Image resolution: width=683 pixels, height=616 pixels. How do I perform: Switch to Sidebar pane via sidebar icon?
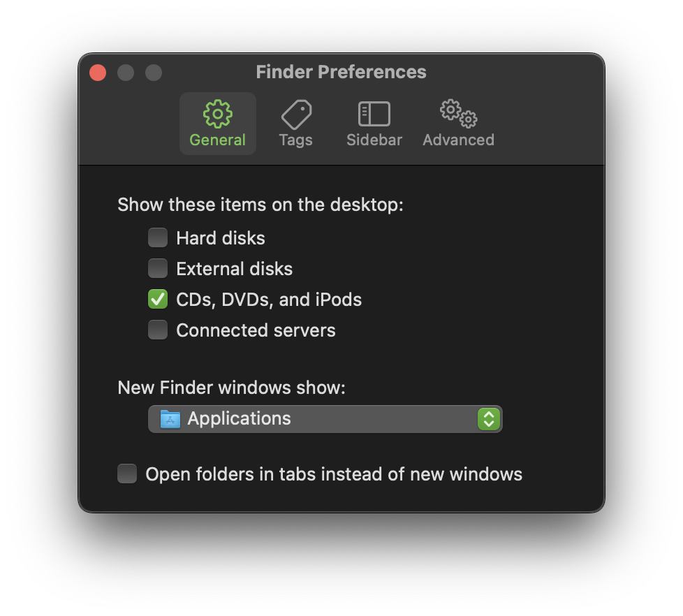374,114
